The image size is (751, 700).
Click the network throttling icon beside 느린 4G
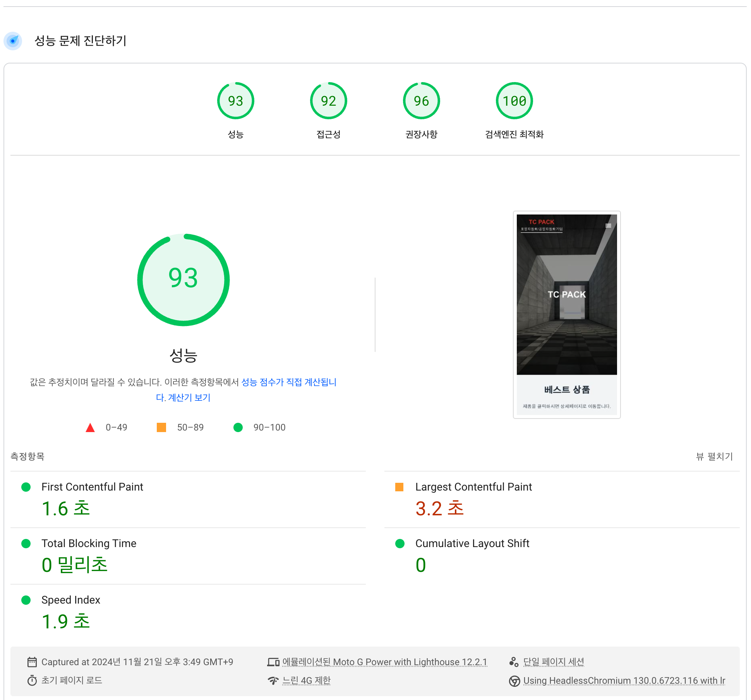point(273,680)
